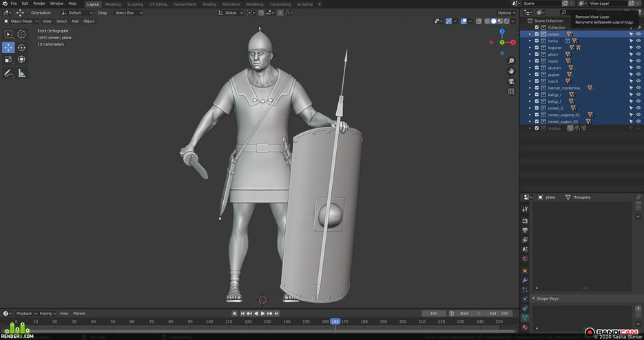Open the View Layer properties tab

point(525,240)
